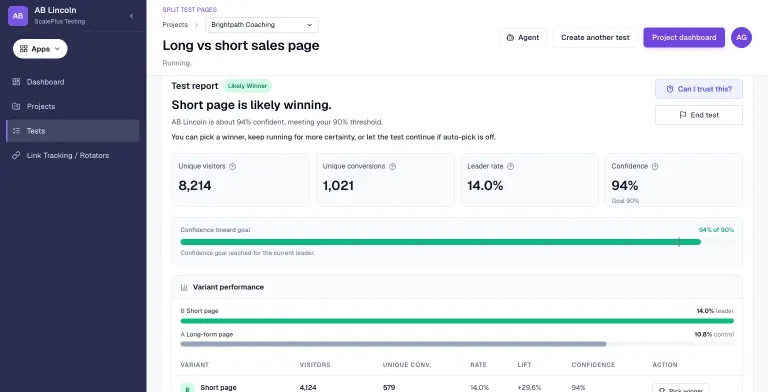Image resolution: width=768 pixels, height=392 pixels.
Task: Open Dashboard in the sidebar
Action: click(x=72, y=82)
